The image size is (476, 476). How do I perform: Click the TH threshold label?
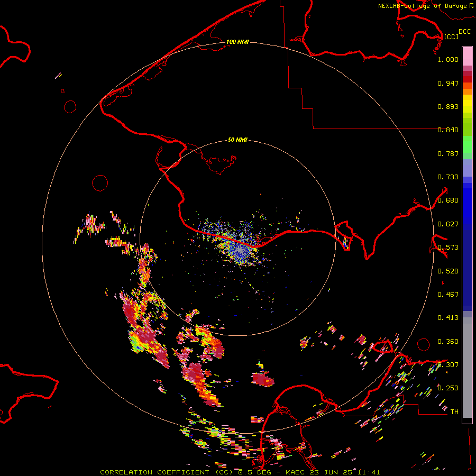pyautogui.click(x=454, y=412)
